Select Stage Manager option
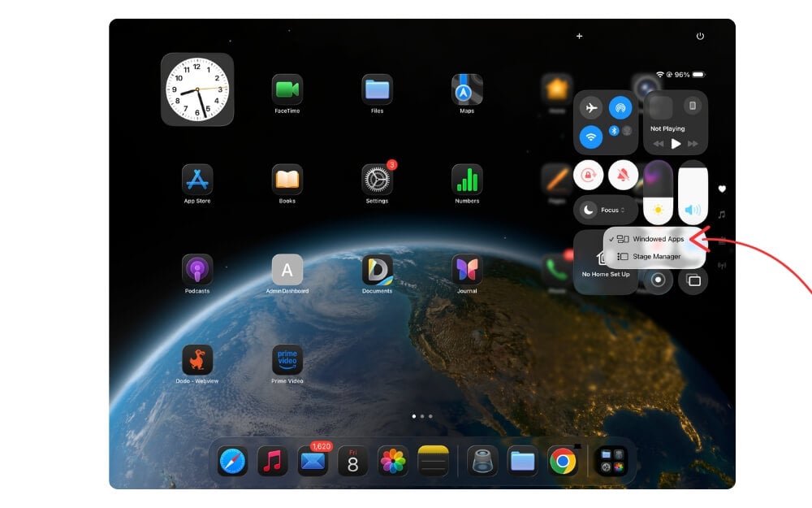Viewport: 812px width, 508px height. [654, 257]
